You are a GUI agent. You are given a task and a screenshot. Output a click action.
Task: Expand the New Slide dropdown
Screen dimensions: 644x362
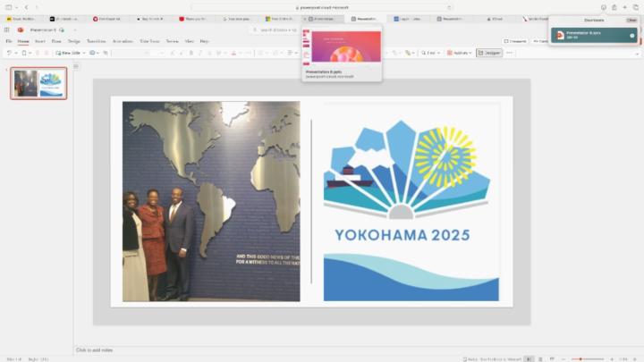tap(84, 53)
